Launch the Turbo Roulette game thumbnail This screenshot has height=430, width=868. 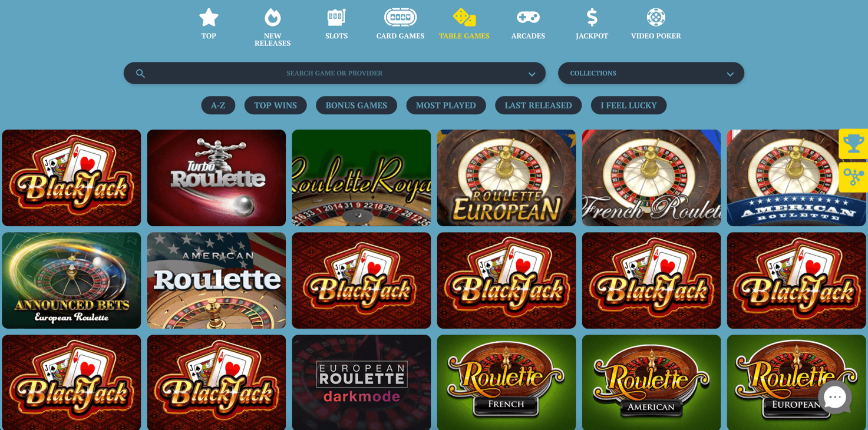[216, 178]
